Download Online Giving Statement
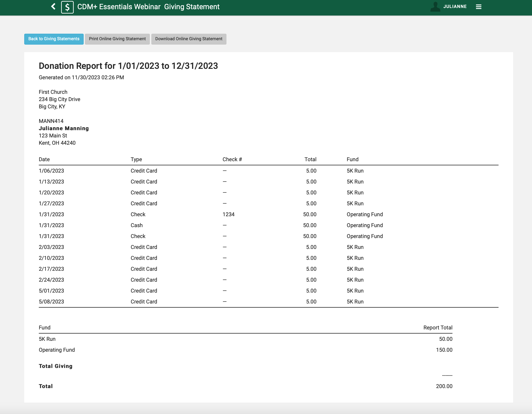Image resolution: width=532 pixels, height=414 pixels. click(189, 39)
